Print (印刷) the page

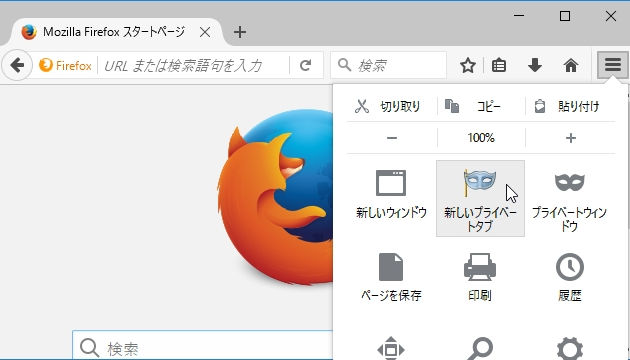480,278
